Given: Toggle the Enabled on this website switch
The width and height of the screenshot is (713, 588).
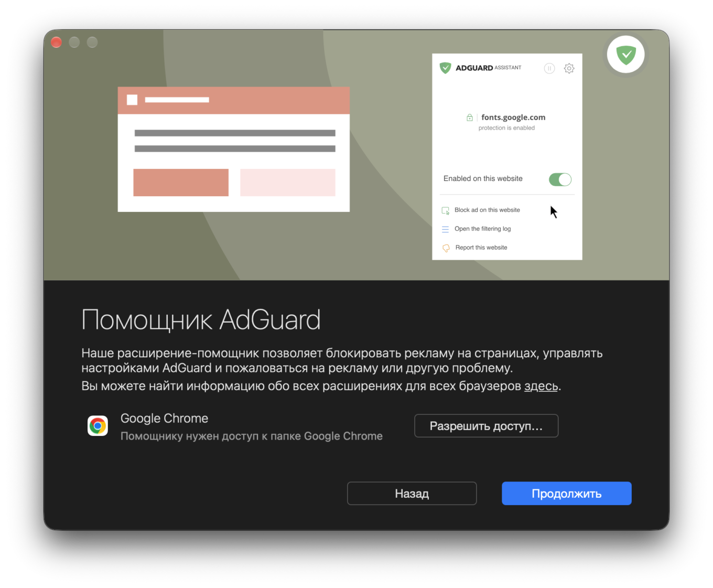Looking at the screenshot, I should pos(560,179).
